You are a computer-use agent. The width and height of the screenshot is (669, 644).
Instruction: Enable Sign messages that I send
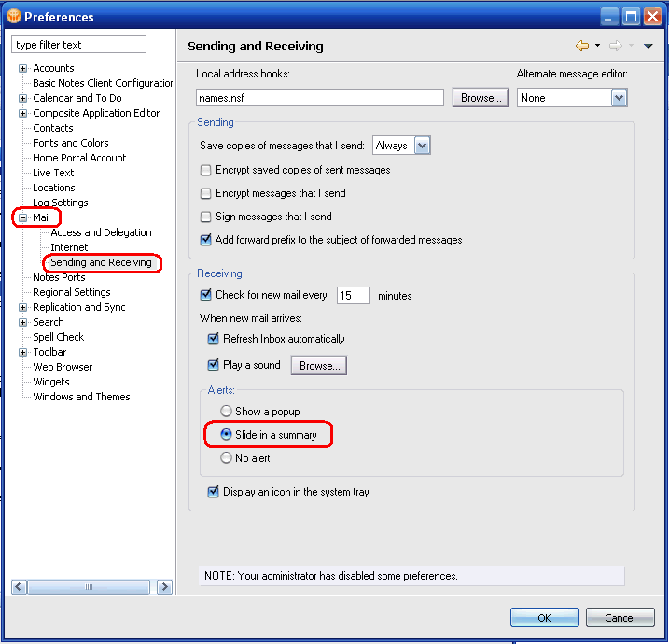pyautogui.click(x=205, y=217)
